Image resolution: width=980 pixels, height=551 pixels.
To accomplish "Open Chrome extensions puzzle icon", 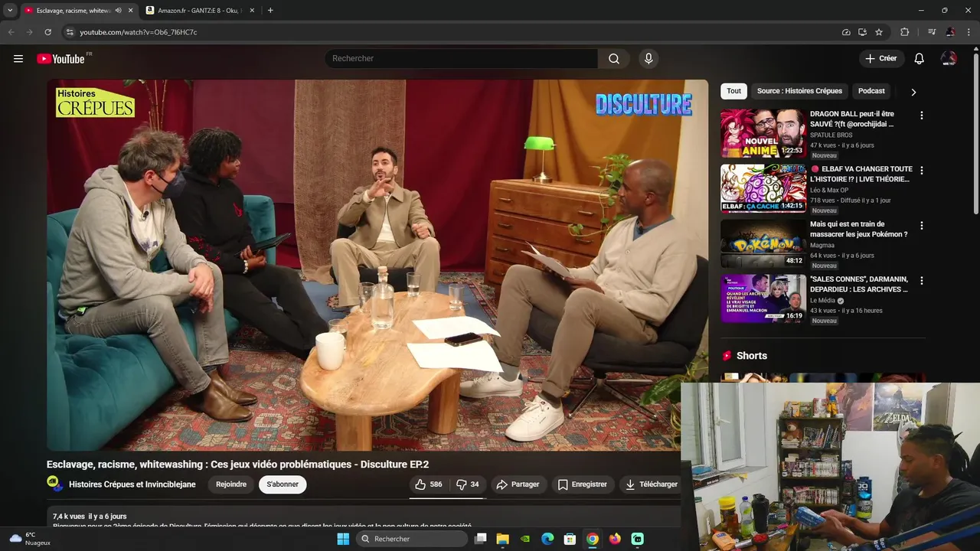I will [x=904, y=32].
